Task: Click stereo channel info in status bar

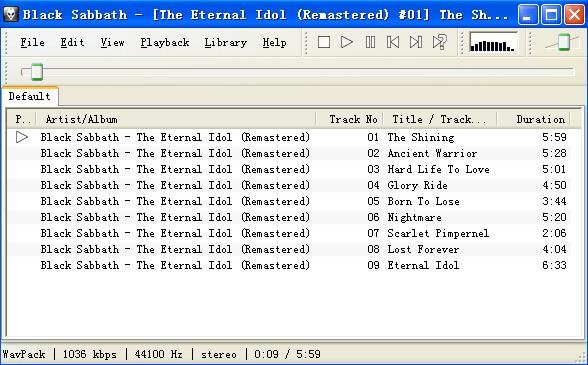Action: pos(219,354)
